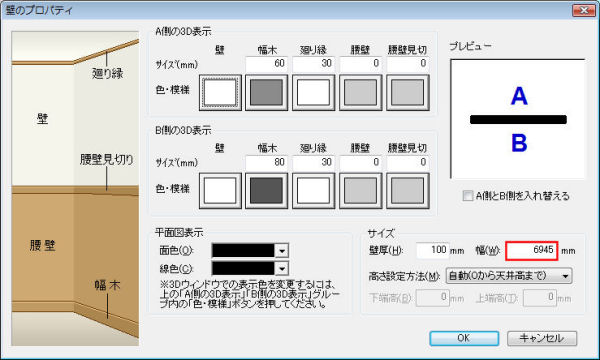Click the 上端高 input field
This screenshot has width=600, height=360.
[x=540, y=298]
